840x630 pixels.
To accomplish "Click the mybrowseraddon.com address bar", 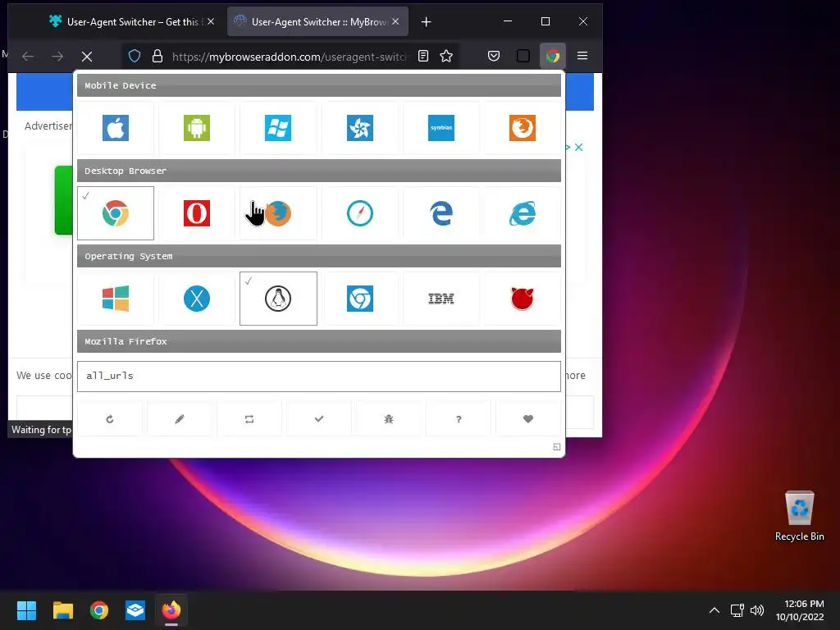I will click(x=290, y=57).
